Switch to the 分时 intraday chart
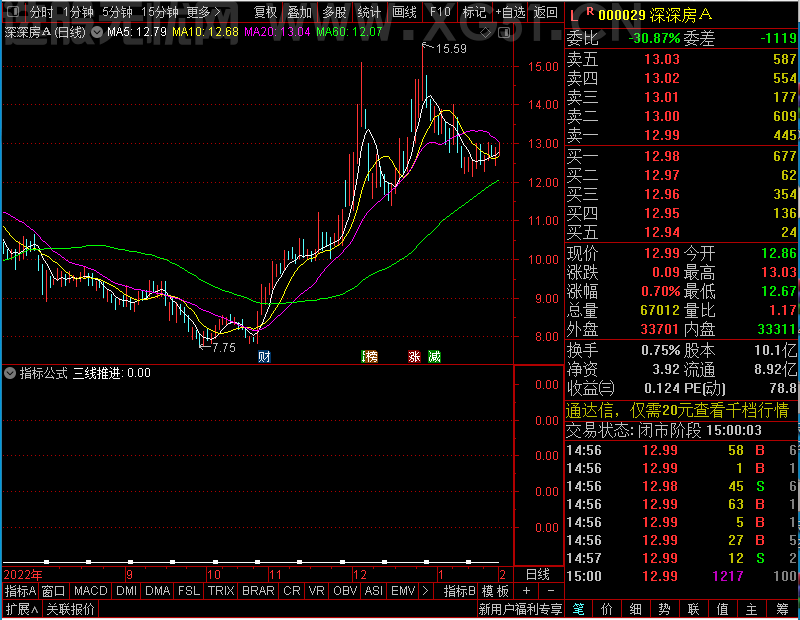The height and width of the screenshot is (620, 800). 42,12
